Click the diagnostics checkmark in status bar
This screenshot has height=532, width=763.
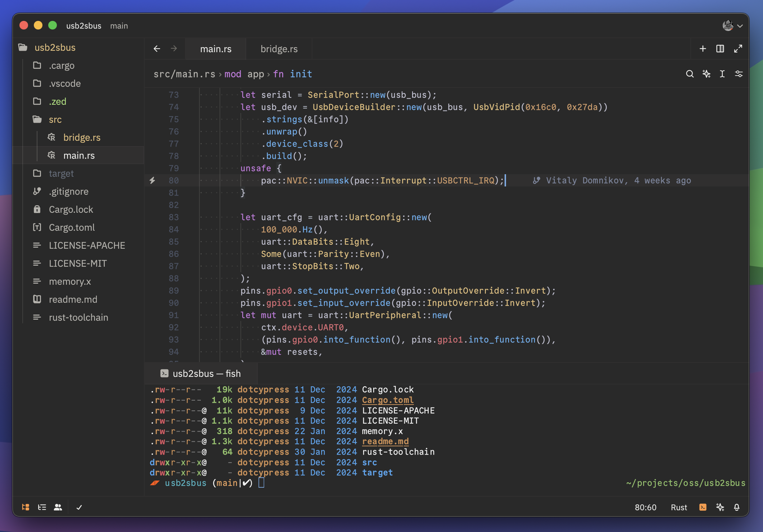click(79, 507)
